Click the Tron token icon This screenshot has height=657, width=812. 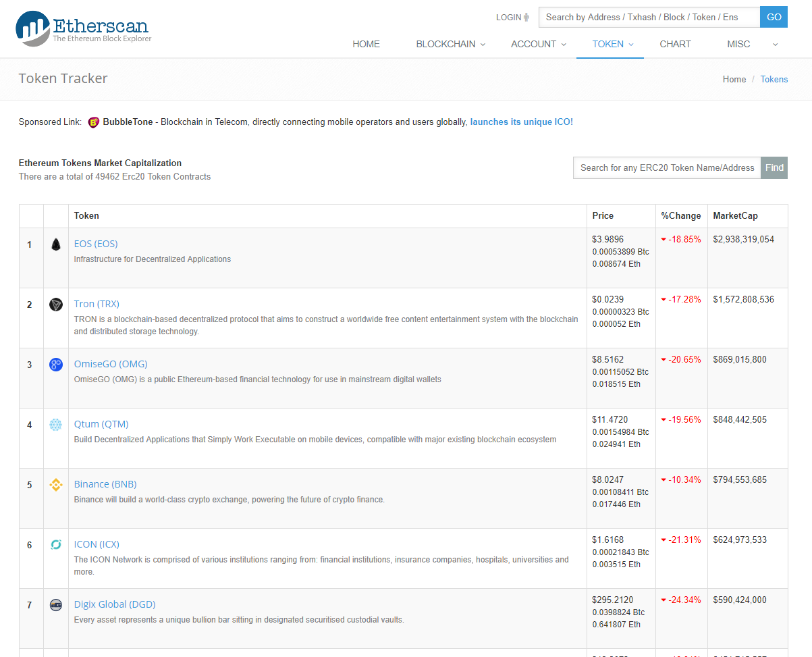(x=56, y=305)
